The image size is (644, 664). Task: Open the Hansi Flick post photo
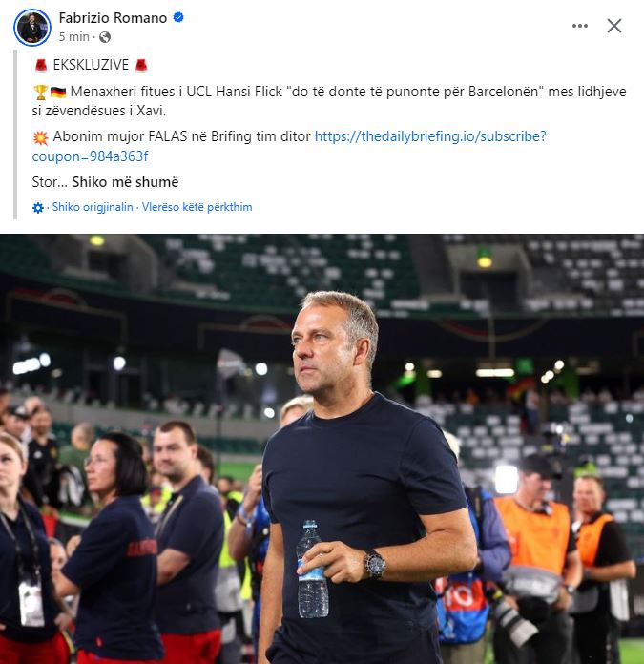pyautogui.click(x=322, y=448)
